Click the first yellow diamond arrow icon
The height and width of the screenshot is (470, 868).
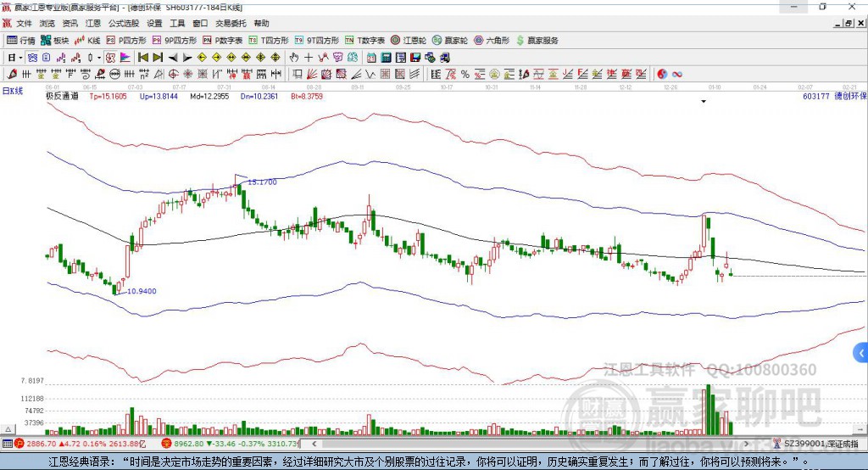(202, 58)
